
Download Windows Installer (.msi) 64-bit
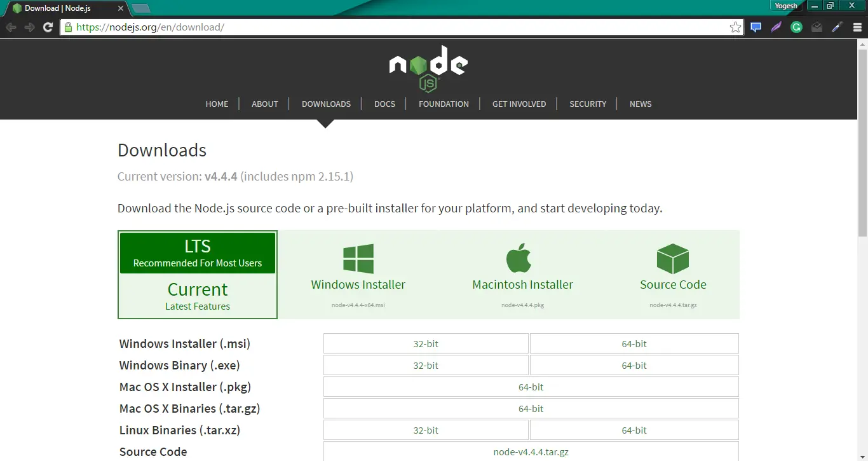coord(634,343)
